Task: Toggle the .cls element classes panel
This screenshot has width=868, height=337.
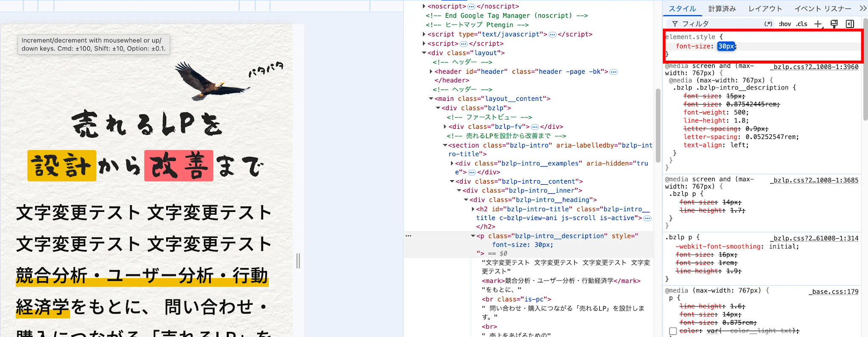Action: (x=801, y=24)
